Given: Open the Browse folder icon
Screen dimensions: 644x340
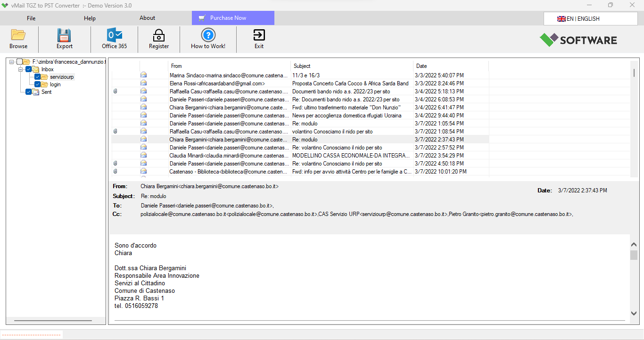Looking at the screenshot, I should coord(18,35).
